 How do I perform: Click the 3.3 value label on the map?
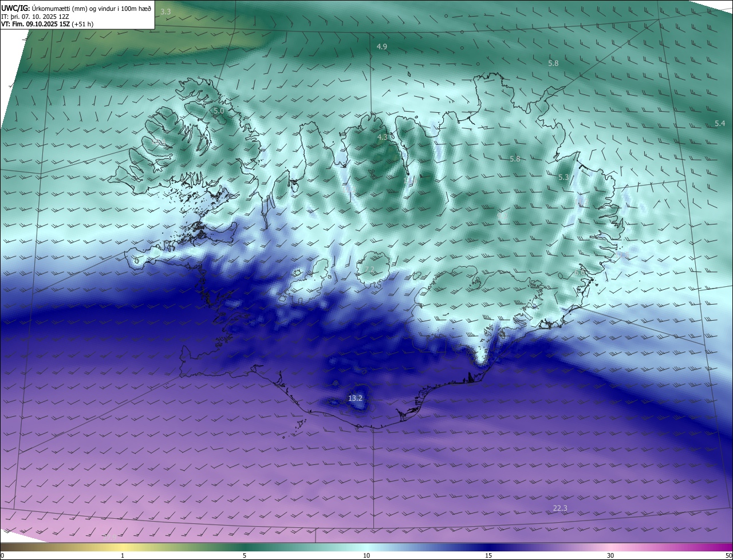click(165, 11)
